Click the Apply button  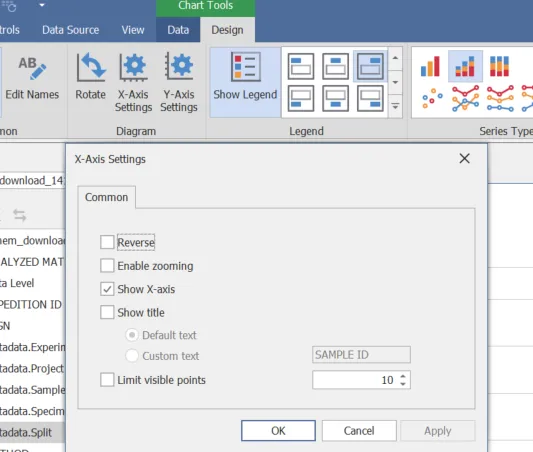click(438, 431)
